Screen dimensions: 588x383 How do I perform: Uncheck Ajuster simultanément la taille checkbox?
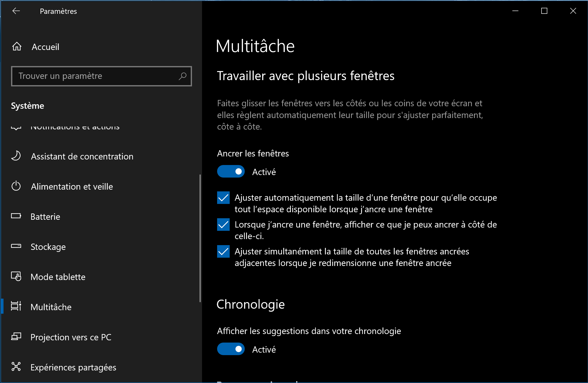(x=223, y=252)
